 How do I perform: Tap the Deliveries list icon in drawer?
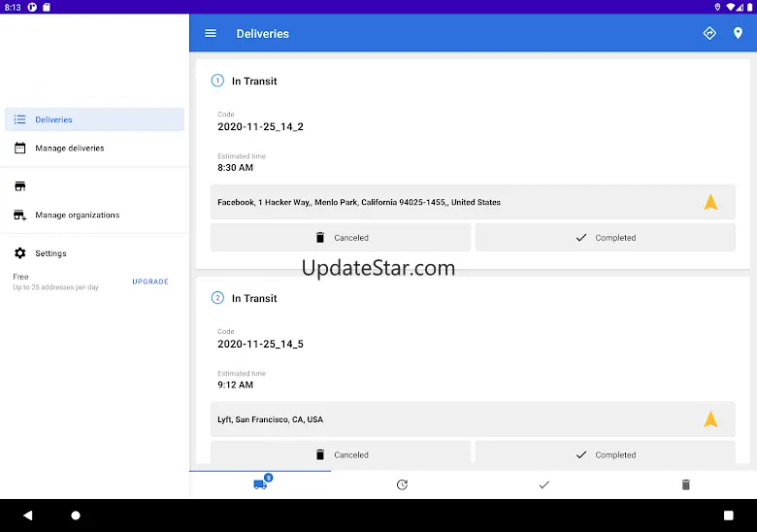point(19,119)
